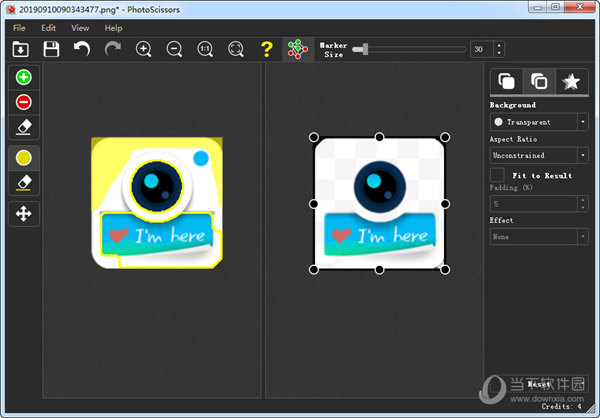Expand the Background Transparent dropdown
The height and width of the screenshot is (418, 600).
tap(538, 122)
